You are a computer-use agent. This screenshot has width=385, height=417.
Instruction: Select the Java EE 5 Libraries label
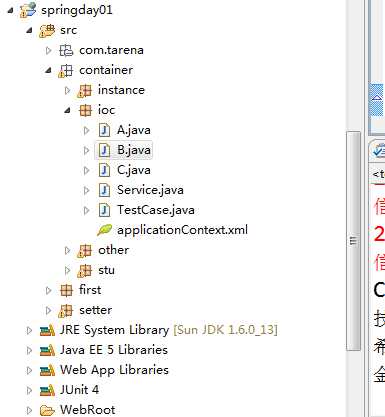[114, 350]
